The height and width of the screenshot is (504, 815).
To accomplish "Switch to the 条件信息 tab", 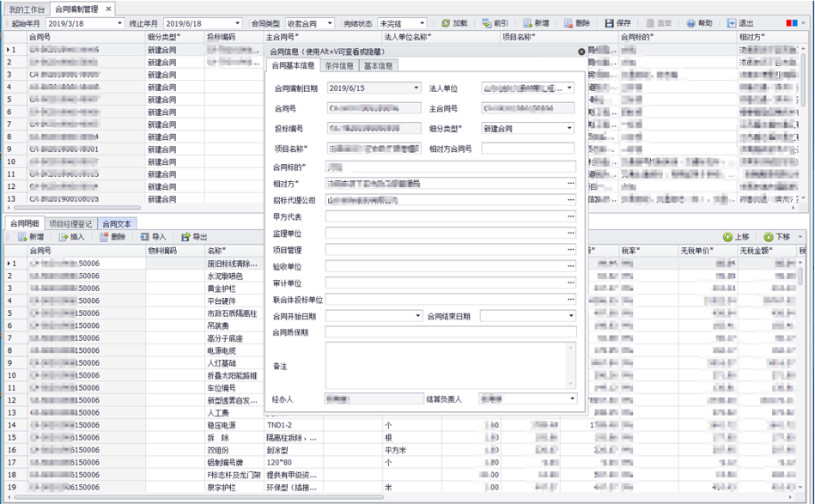I will [x=338, y=65].
